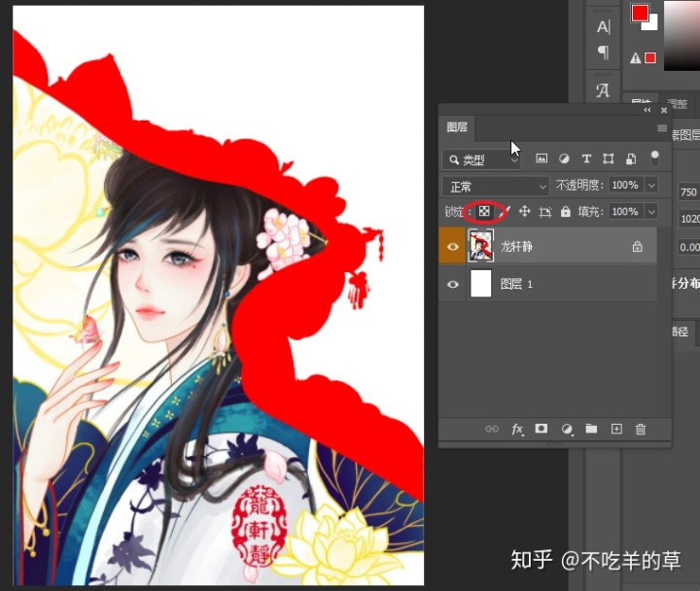
Task: Open the Paragraph panel icon
Action: [603, 52]
